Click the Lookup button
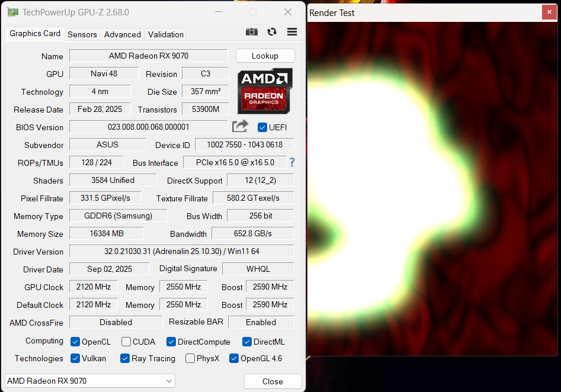Viewport: 561px width, 392px height. (265, 56)
